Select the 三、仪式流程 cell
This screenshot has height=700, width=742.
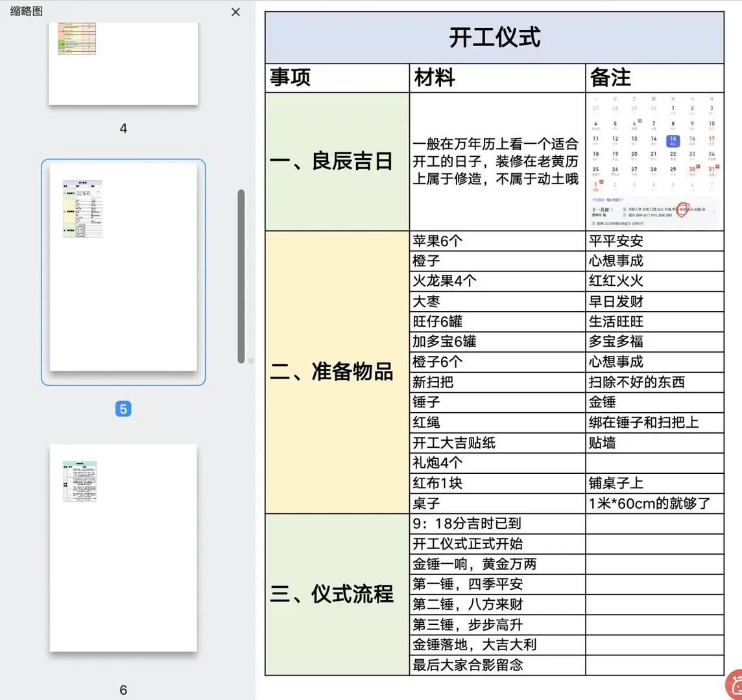[337, 594]
